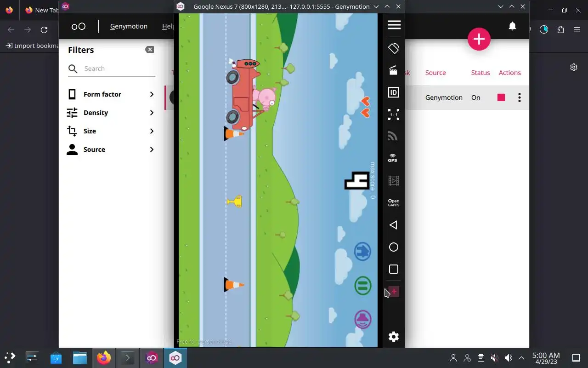588x368 pixels.
Task: Open Discover store from taskbar
Action: (56, 357)
